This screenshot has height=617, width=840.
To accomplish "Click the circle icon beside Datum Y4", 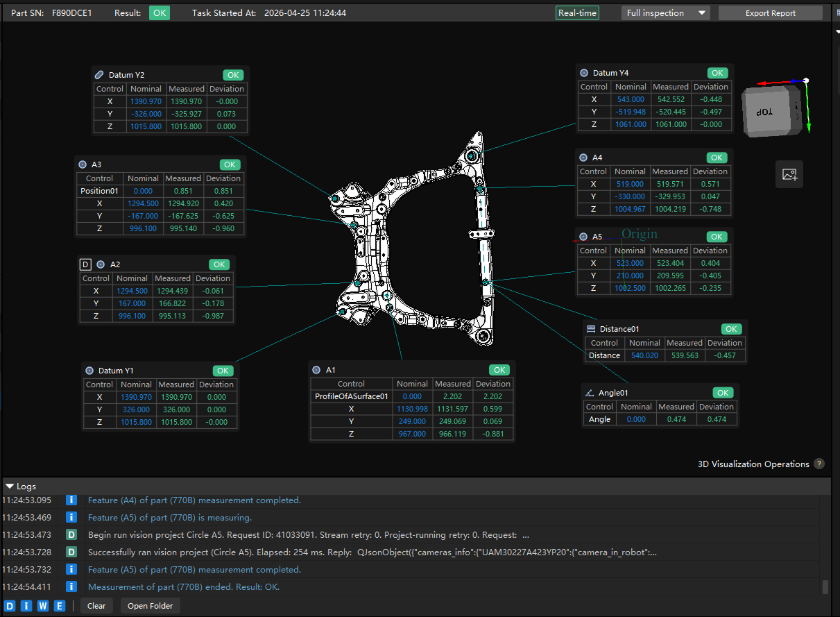I will [x=584, y=73].
